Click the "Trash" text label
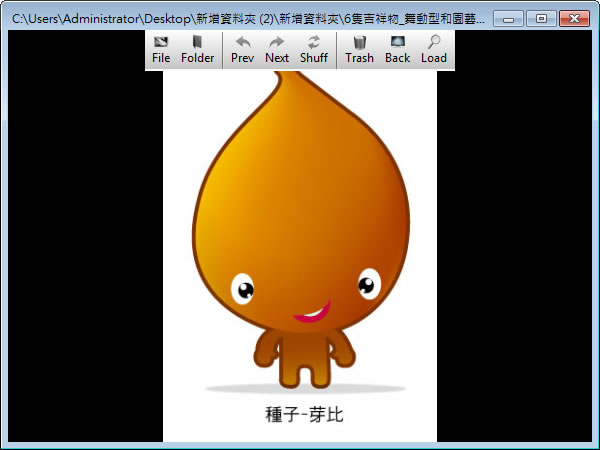 pos(359,58)
